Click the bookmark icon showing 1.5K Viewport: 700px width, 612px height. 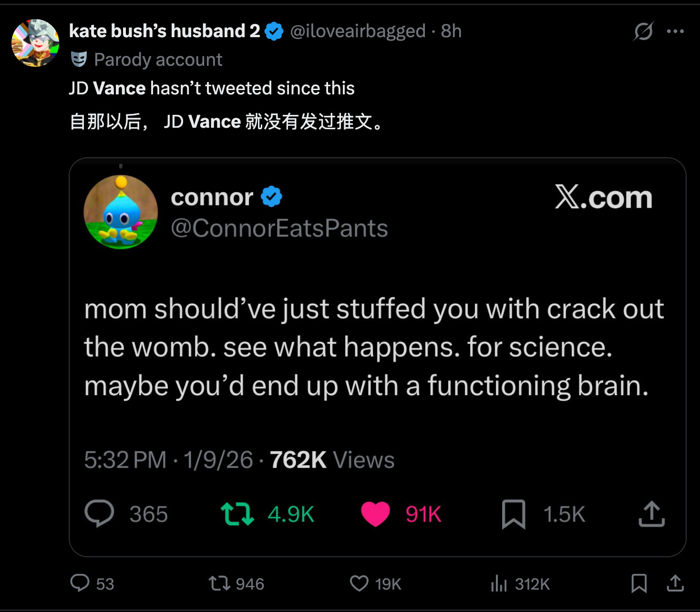click(514, 514)
